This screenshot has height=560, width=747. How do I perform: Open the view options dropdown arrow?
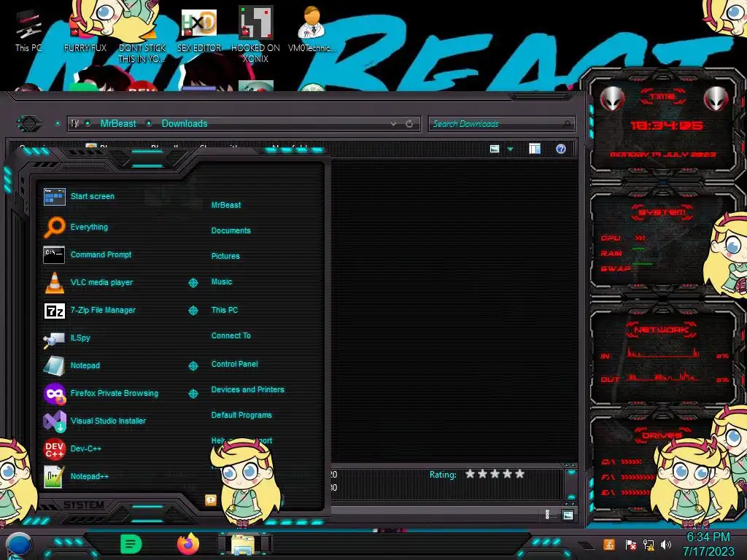tap(510, 149)
